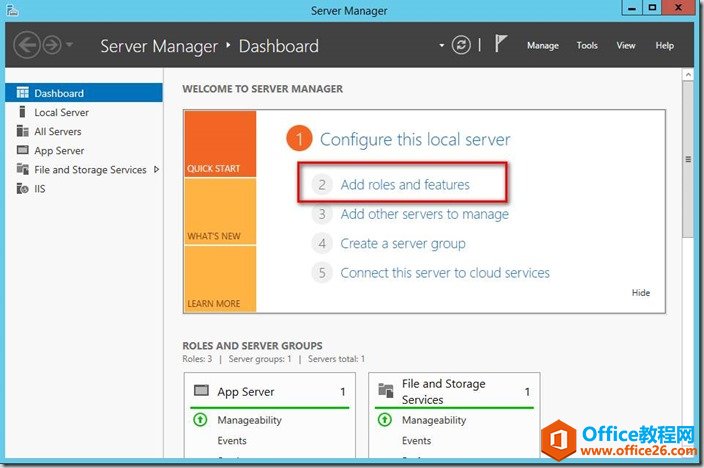Screen dimensions: 704x468
Task: Click the 'Roles: 3' text
Action: pos(197,359)
